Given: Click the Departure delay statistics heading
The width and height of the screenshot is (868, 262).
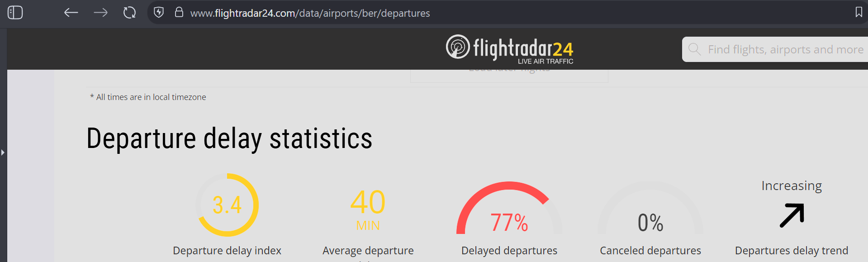Looking at the screenshot, I should (x=229, y=138).
